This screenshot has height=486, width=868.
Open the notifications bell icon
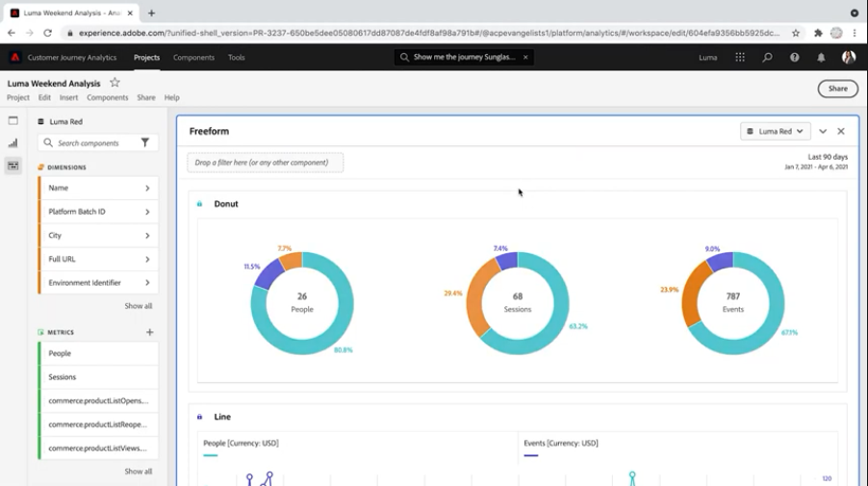821,57
